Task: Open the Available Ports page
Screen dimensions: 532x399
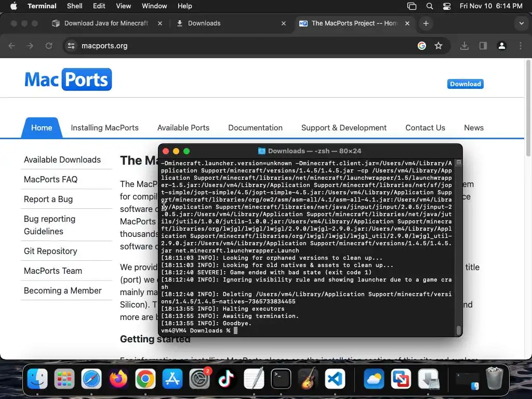Action: 183,128
